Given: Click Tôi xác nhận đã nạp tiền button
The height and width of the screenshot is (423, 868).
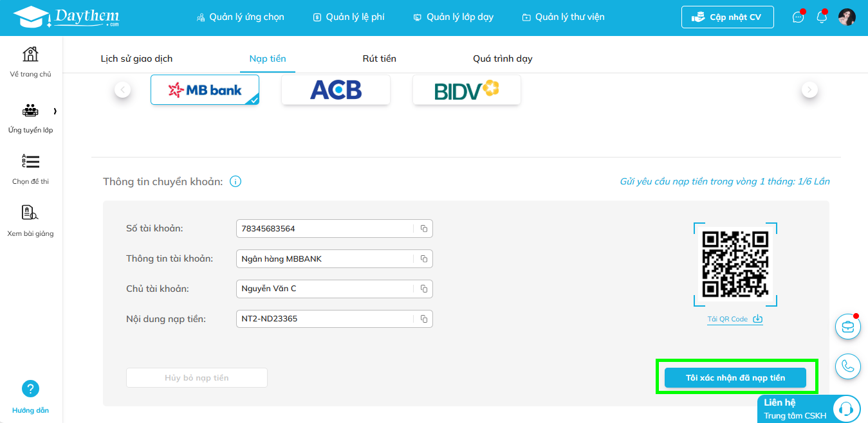Looking at the screenshot, I should (x=735, y=377).
